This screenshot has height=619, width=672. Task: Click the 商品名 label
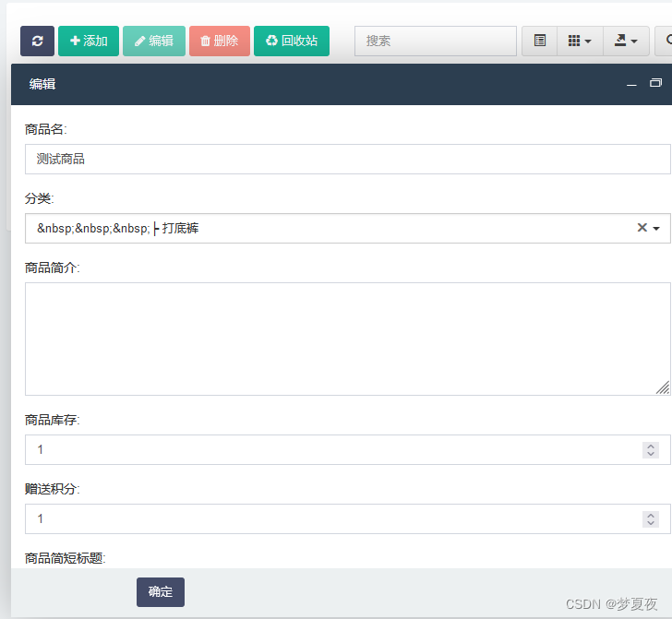tap(46, 129)
